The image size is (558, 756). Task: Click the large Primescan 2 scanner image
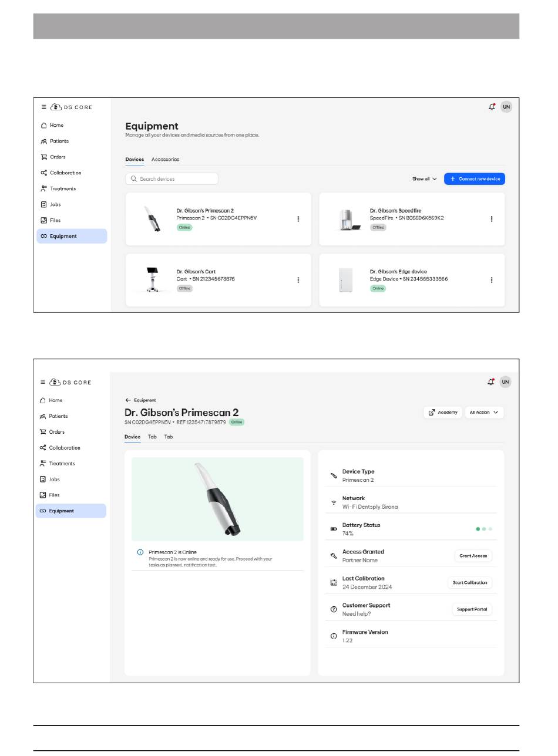217,499
